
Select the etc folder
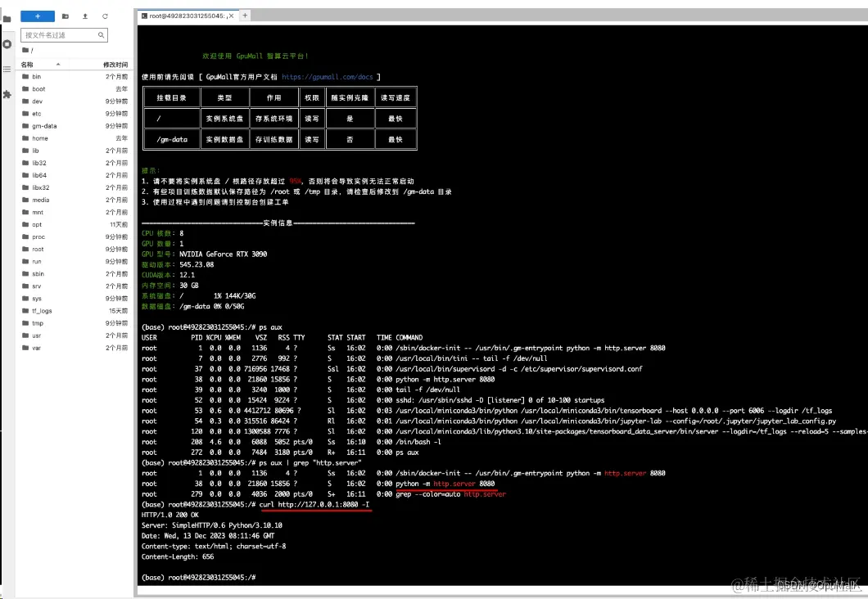click(75, 114)
